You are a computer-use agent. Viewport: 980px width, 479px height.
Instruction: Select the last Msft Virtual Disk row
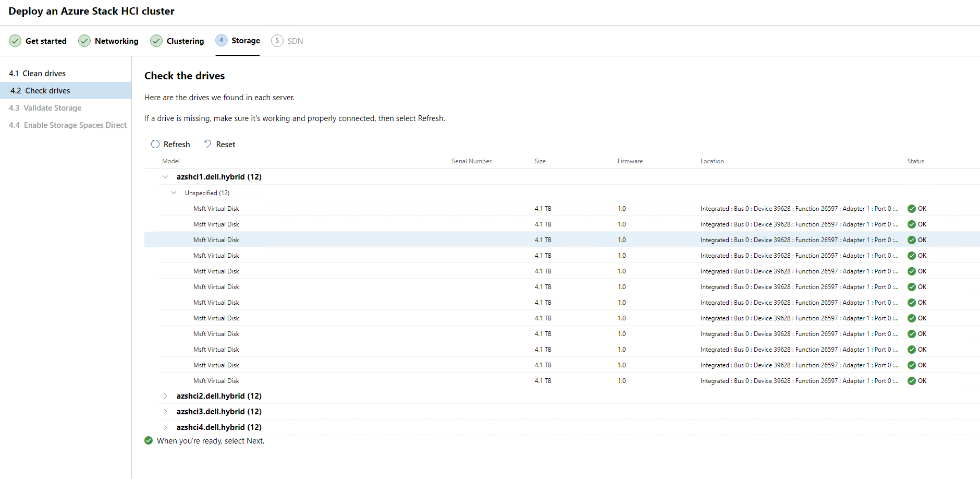coord(216,381)
